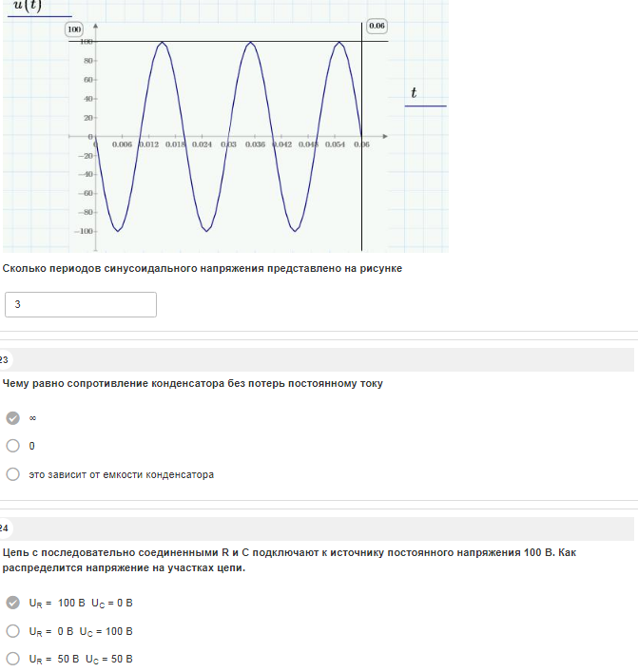Select UR = 0 В UC = 100 В
Image resolution: width=638 pixels, height=672 pixels.
[x=13, y=631]
